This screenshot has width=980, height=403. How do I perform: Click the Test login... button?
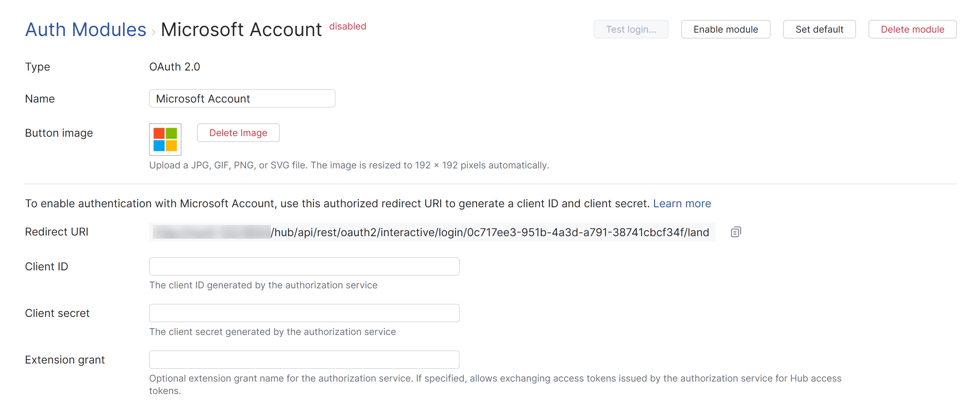tap(630, 29)
